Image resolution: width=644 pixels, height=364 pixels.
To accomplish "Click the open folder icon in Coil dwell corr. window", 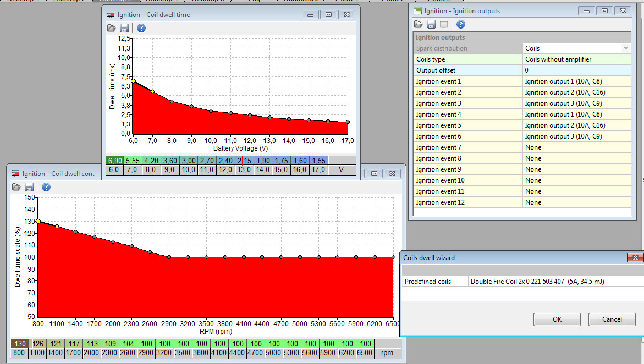I will [x=17, y=187].
